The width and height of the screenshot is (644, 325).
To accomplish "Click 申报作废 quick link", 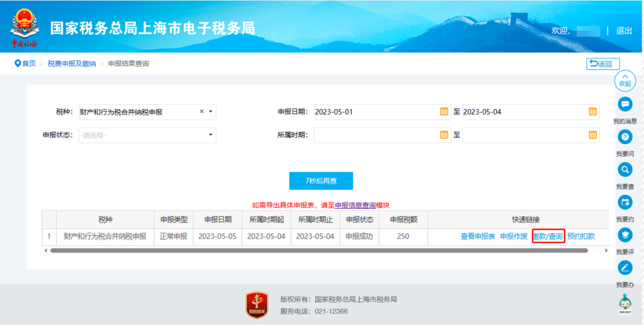I will pyautogui.click(x=513, y=237).
